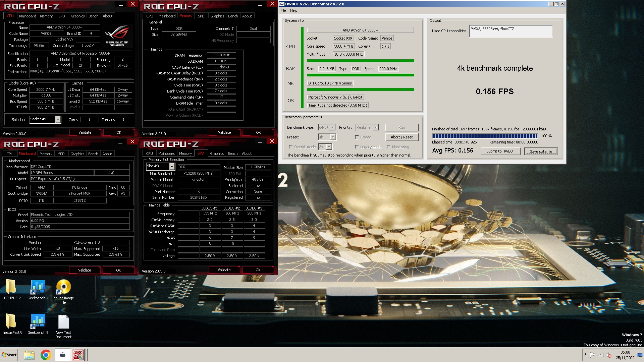This screenshot has width=644, height=362.
Task: Open the Windows Start menu
Action: (9, 355)
